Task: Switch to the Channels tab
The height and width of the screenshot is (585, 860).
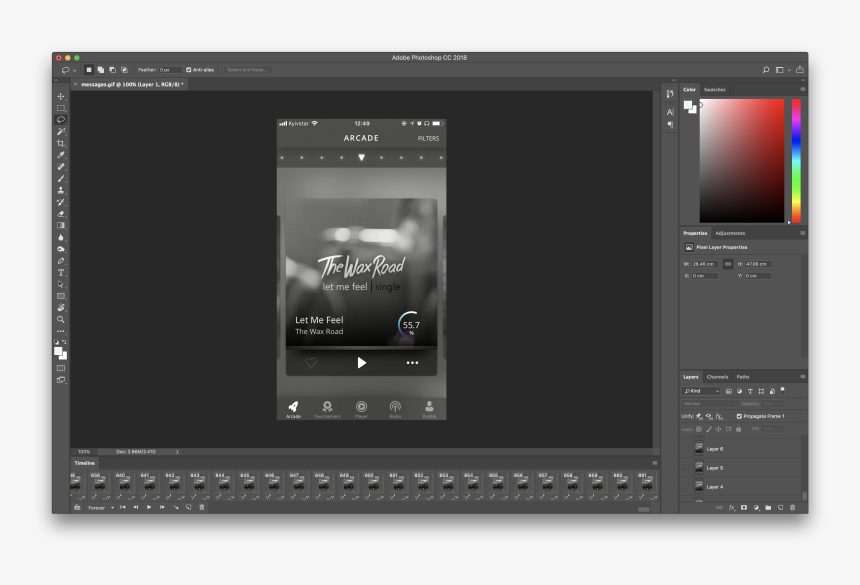Action: pyautogui.click(x=717, y=377)
